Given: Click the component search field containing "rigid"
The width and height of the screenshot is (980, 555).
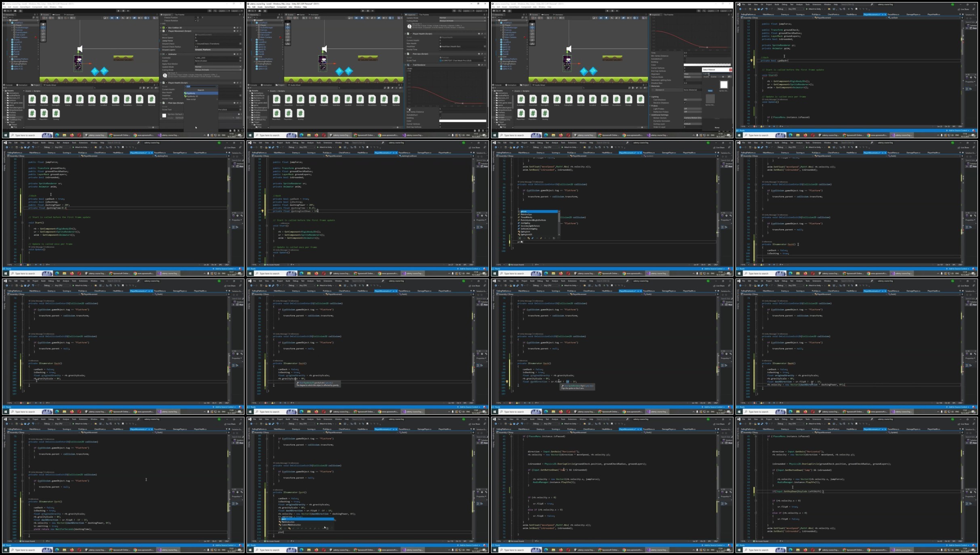Looking at the screenshot, I should pyautogui.click(x=201, y=87).
